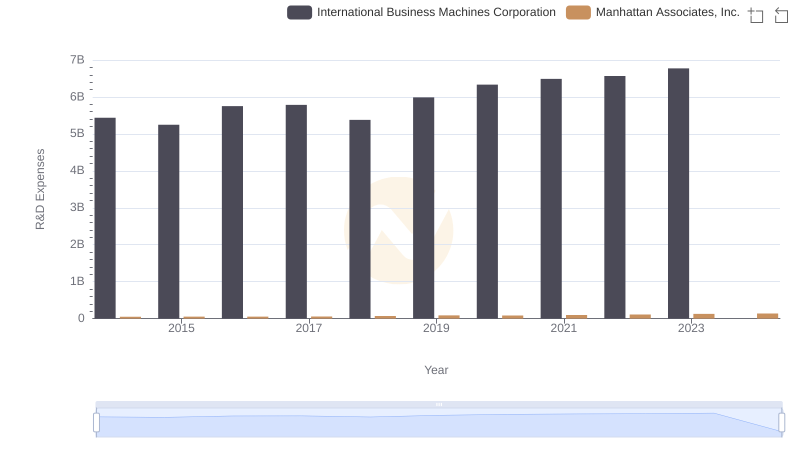The width and height of the screenshot is (800, 461).
Task: Click the left handle of the zoom slider
Action: pos(96,423)
